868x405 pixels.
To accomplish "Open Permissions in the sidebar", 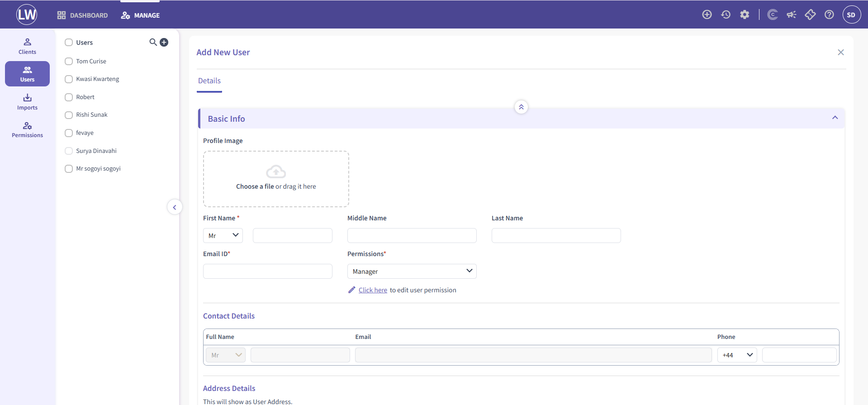I will pyautogui.click(x=27, y=129).
